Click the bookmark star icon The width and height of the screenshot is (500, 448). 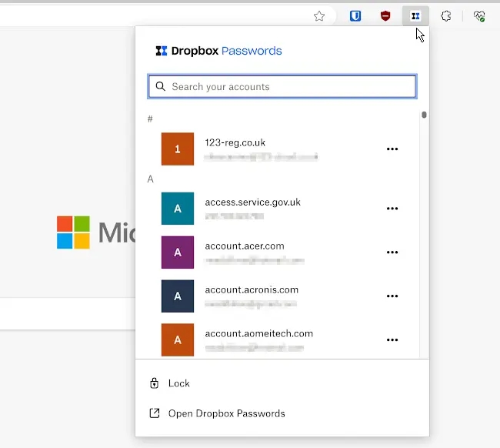(319, 16)
